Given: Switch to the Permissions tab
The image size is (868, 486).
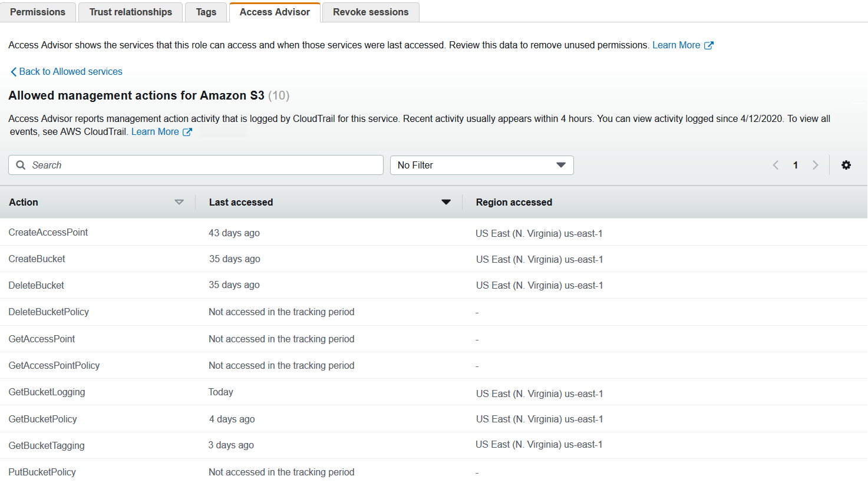Looking at the screenshot, I should 38,11.
